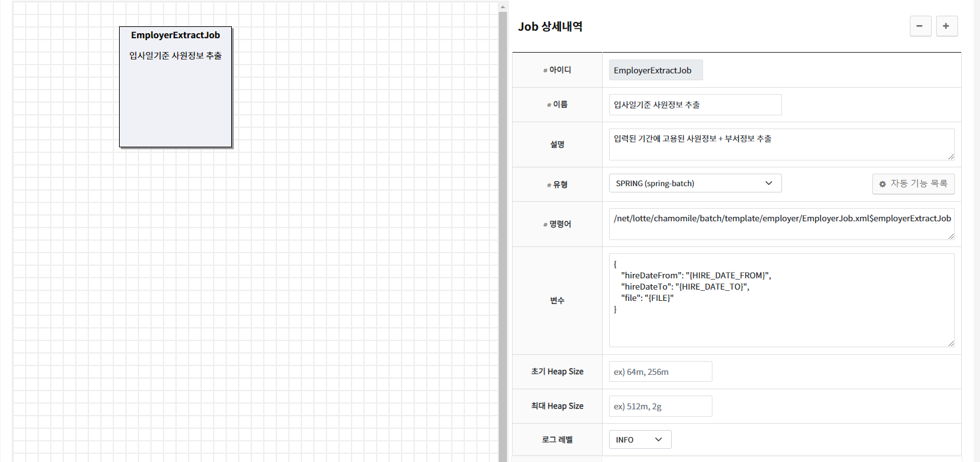Click the 설명 row label
980x462 pixels.
557,144
